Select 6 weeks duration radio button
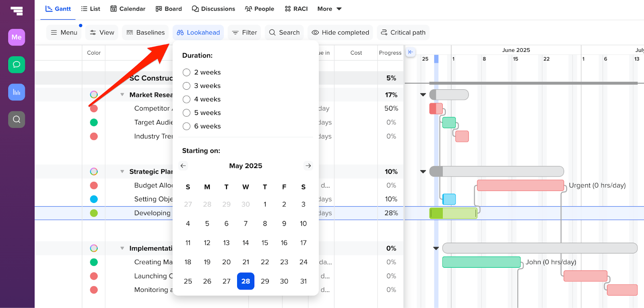644x308 pixels. (186, 126)
